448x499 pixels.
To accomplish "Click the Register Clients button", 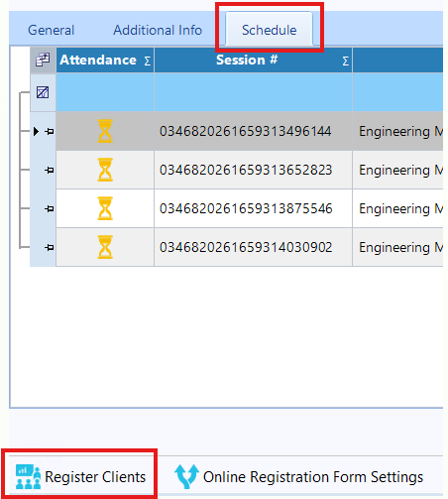I will click(x=80, y=476).
